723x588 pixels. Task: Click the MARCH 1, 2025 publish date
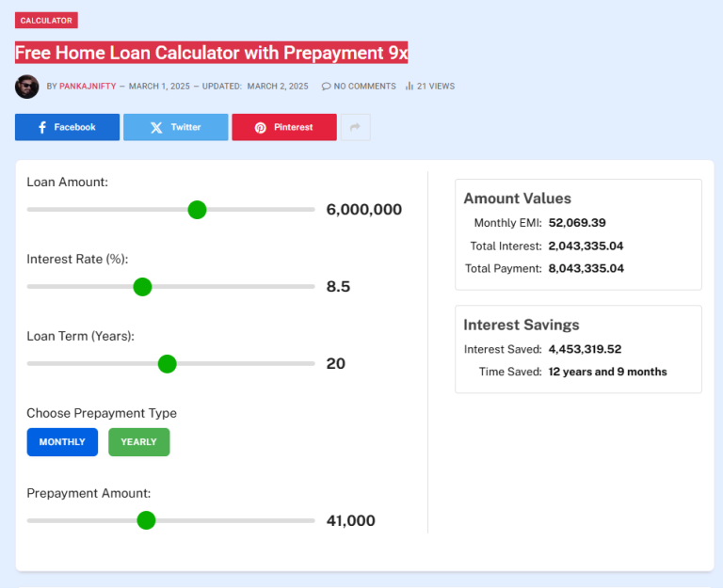click(x=159, y=87)
